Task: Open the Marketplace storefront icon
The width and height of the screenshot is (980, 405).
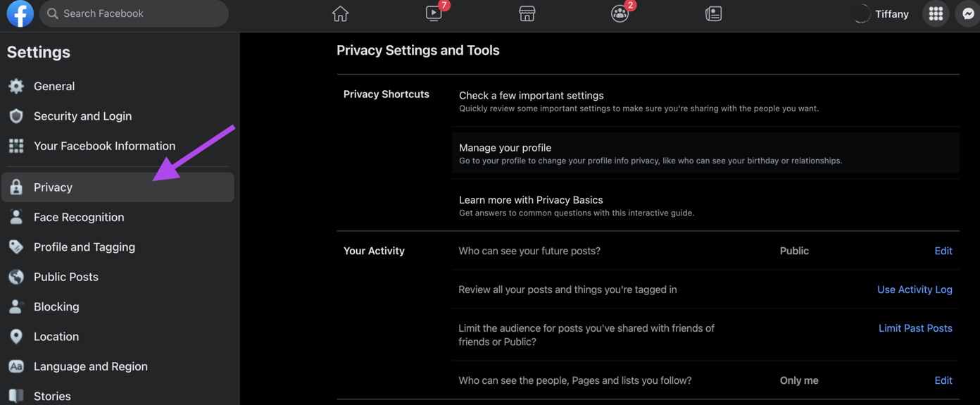Action: [527, 13]
